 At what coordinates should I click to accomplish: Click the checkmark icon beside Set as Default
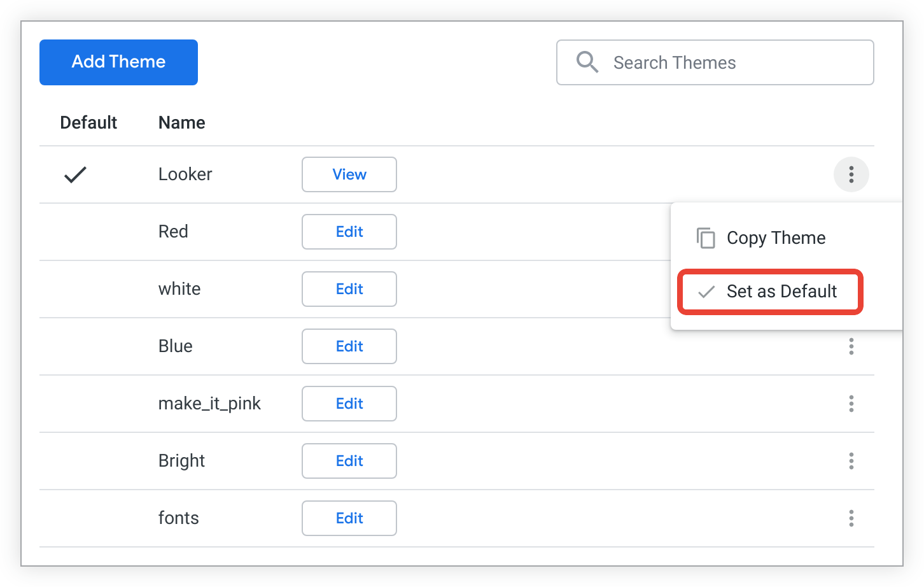point(706,292)
